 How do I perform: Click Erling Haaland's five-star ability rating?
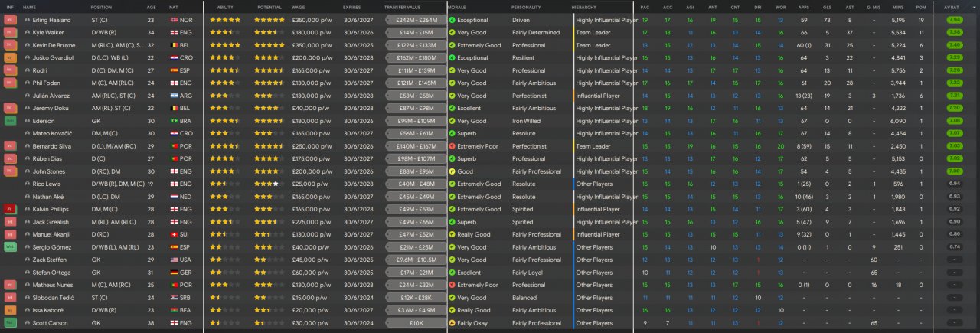click(x=225, y=20)
